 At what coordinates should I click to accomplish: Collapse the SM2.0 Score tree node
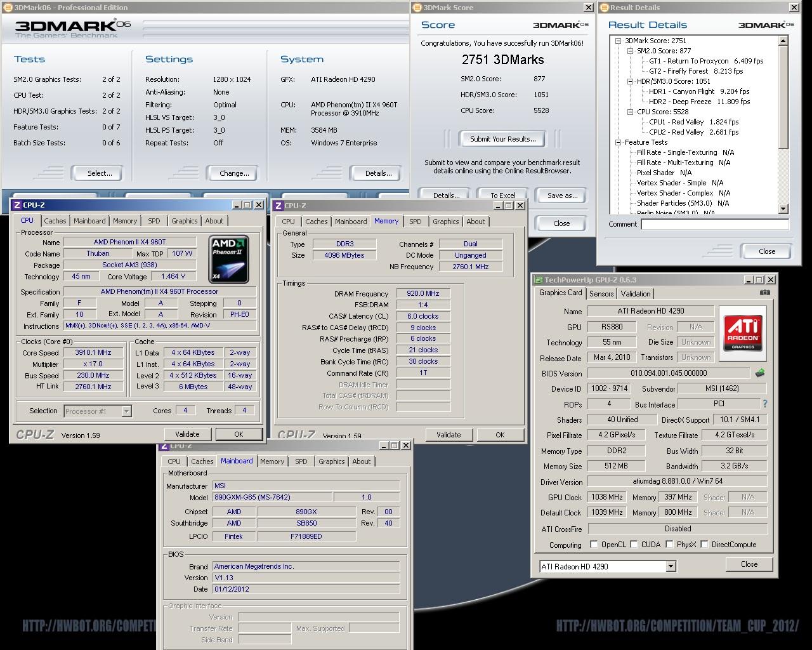(631, 51)
